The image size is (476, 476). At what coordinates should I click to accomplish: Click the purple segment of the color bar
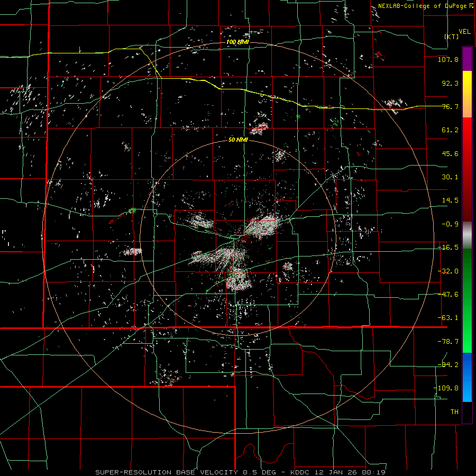click(x=467, y=59)
